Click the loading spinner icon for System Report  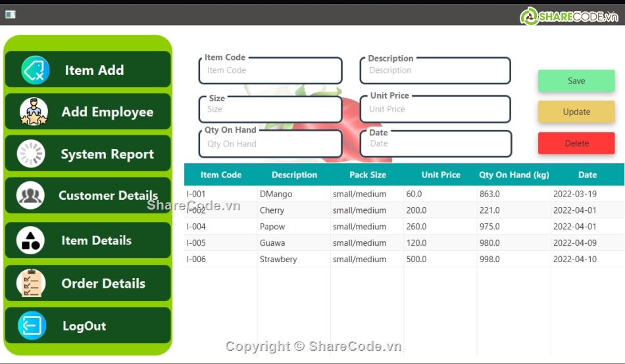31,154
